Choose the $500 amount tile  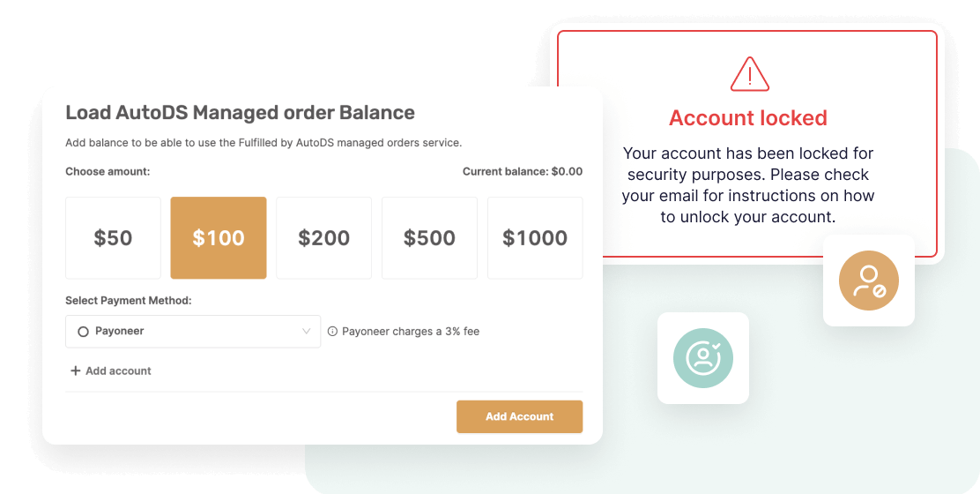429,237
